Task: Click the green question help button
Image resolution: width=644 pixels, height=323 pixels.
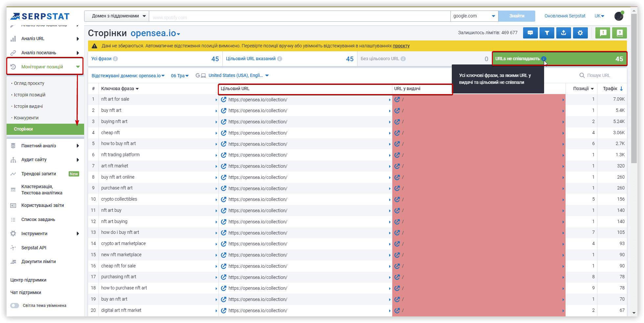Action: point(620,33)
